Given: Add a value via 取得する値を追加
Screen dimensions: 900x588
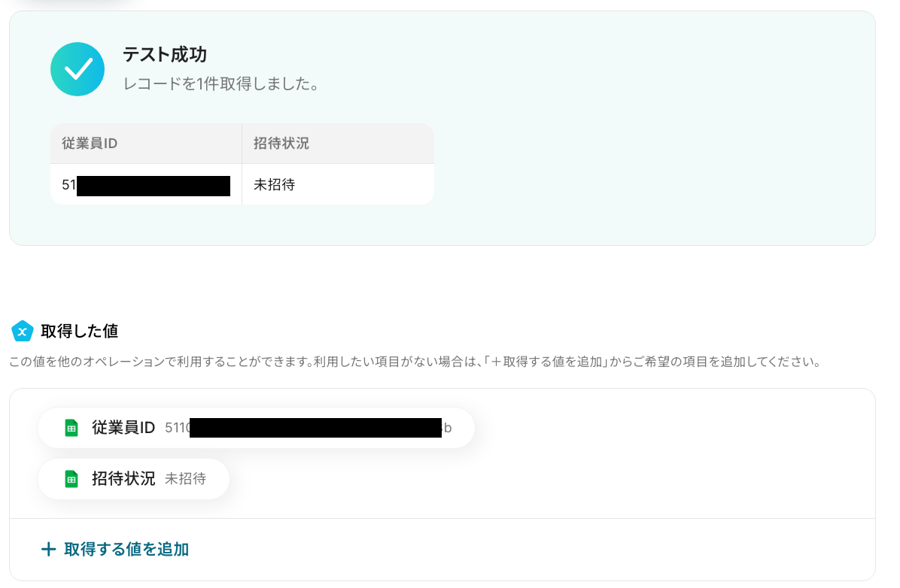Looking at the screenshot, I should (x=115, y=550).
